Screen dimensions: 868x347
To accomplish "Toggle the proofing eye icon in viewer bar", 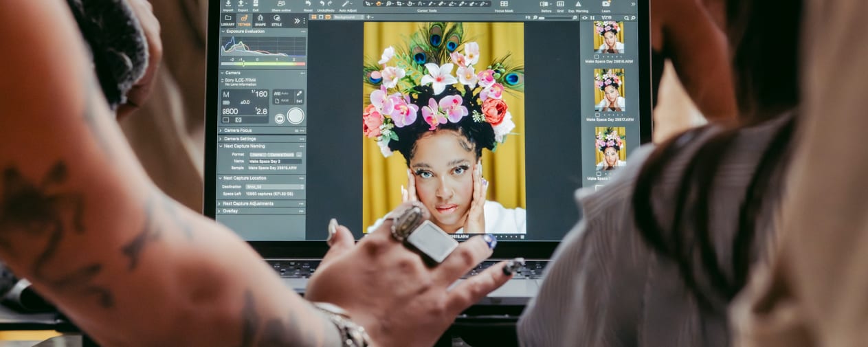I will tap(328, 17).
